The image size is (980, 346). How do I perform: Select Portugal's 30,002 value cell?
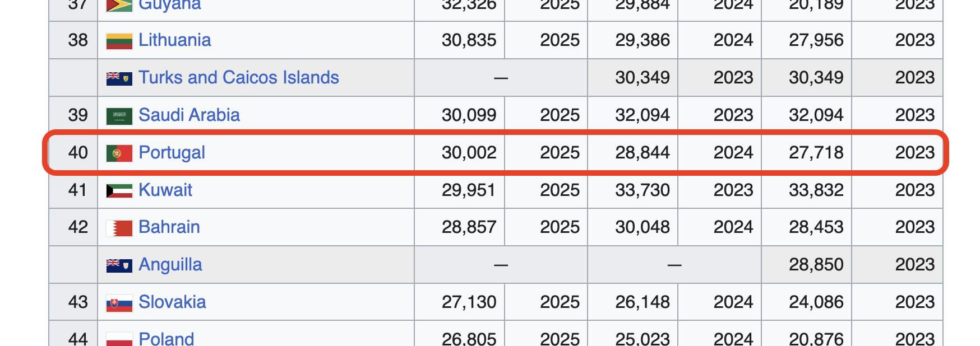459,152
